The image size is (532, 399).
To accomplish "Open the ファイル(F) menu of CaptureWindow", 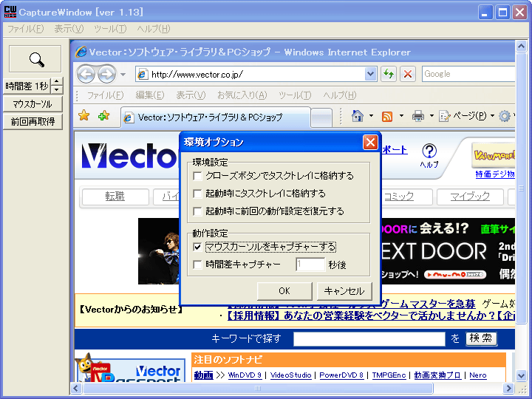I will click(25, 29).
